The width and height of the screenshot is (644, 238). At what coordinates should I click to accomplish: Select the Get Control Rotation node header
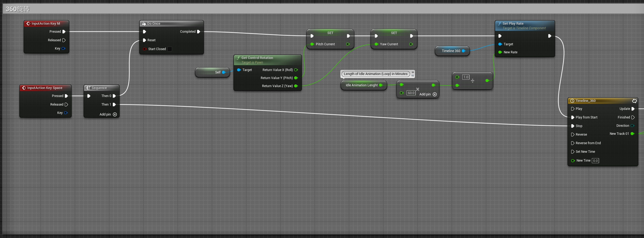click(x=268, y=60)
